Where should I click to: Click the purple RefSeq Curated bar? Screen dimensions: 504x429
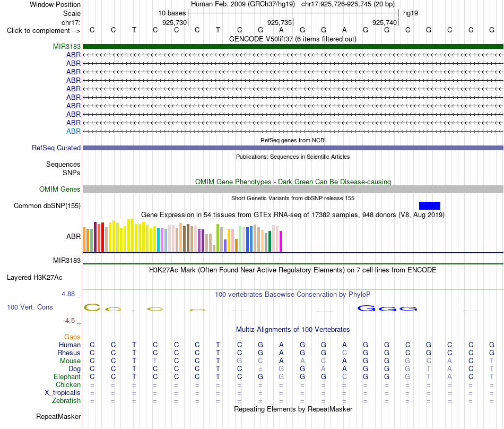[293, 148]
